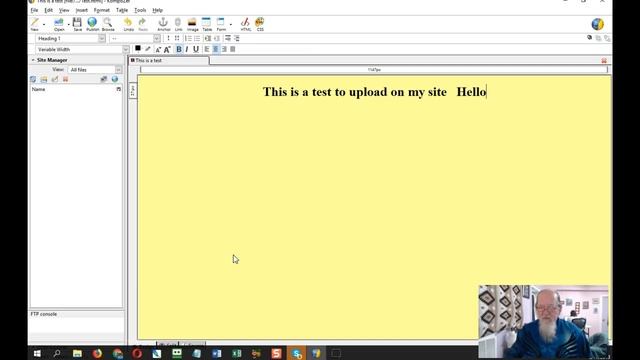This screenshot has height=360, width=640.
Task: Click the Open file toolbar icon
Action: [59, 24]
